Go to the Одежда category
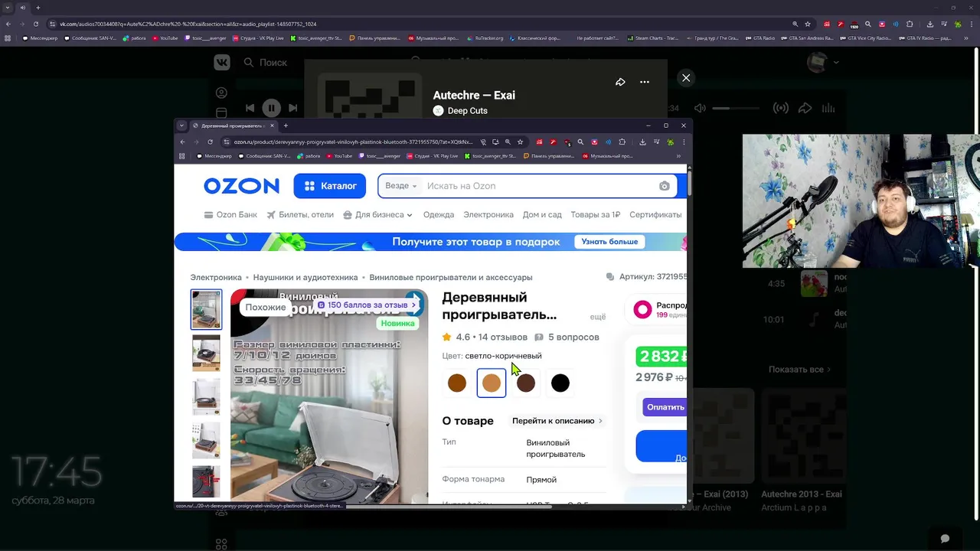 439,215
